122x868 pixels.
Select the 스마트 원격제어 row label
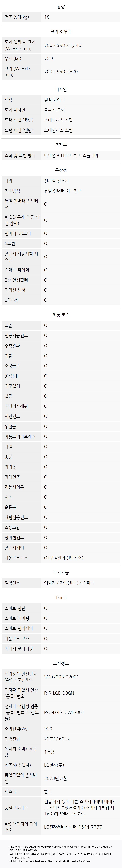tap(19, 628)
